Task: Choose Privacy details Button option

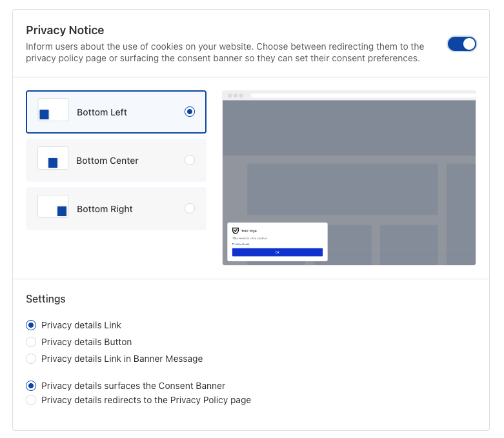Action: (31, 342)
